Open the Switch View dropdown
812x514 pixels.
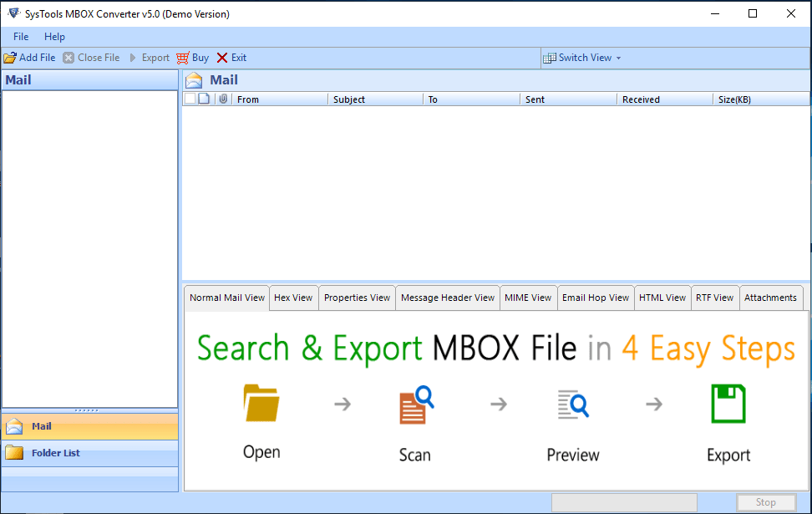coord(582,57)
